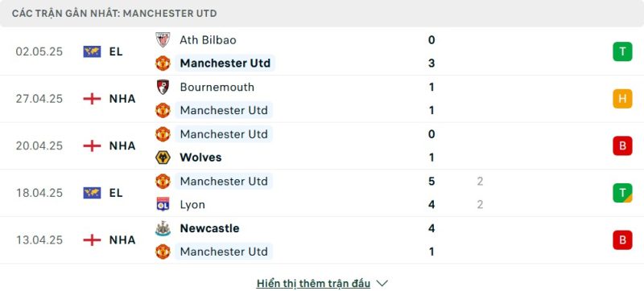Expand the 'Hiển thị thêm trận đấu' chevron
This screenshot has width=644, height=291.
[382, 283]
